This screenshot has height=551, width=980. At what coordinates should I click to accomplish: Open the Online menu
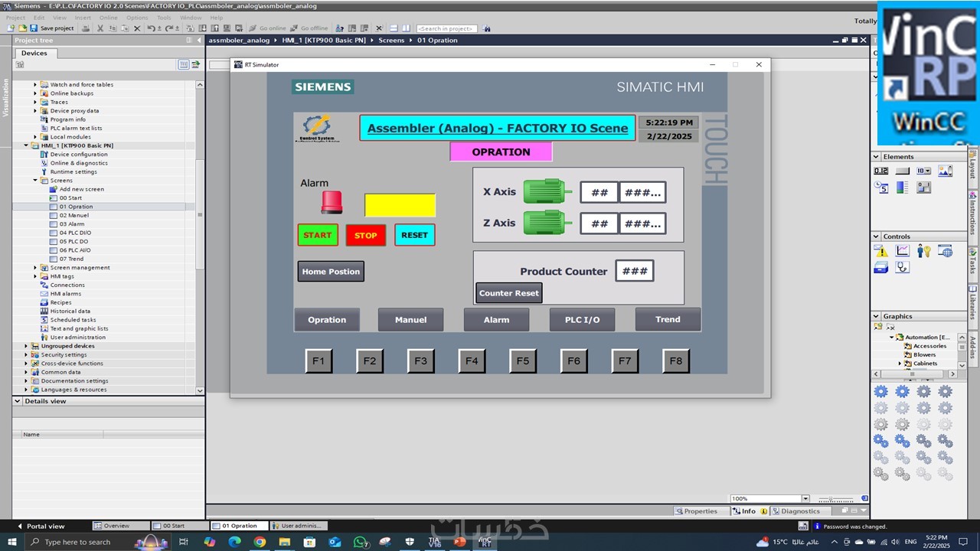108,18
